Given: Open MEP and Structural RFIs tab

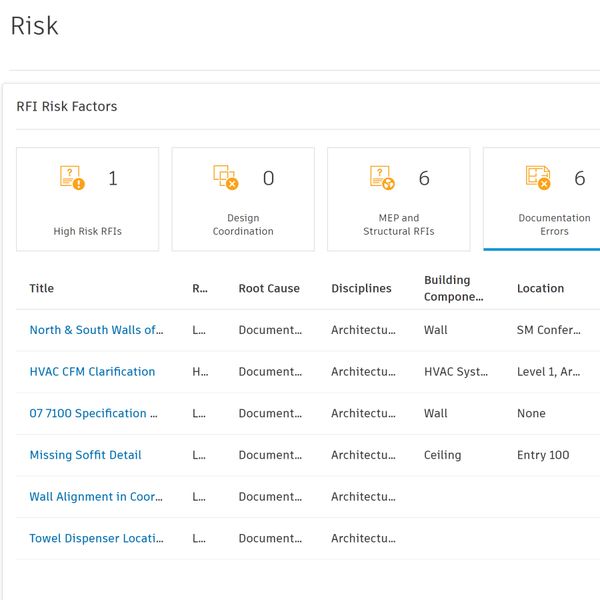Looking at the screenshot, I should pyautogui.click(x=398, y=199).
